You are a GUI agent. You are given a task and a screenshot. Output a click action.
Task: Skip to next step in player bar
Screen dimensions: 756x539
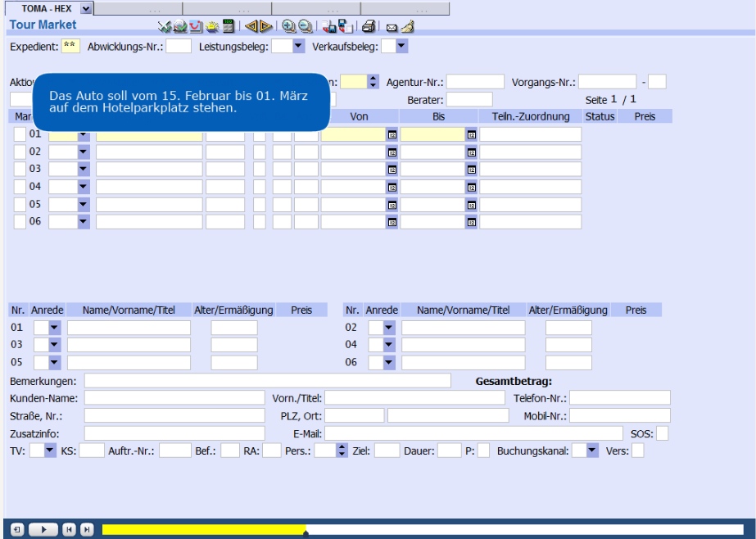[x=87, y=529]
